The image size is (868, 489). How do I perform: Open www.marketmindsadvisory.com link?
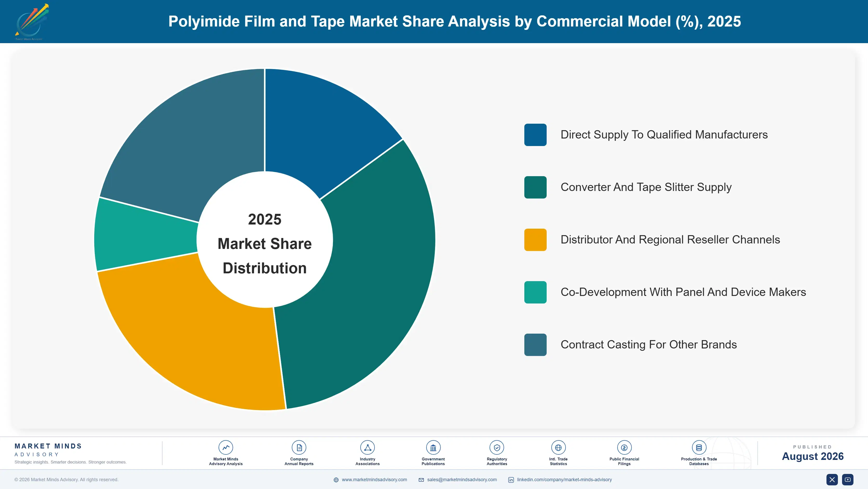[x=374, y=480]
